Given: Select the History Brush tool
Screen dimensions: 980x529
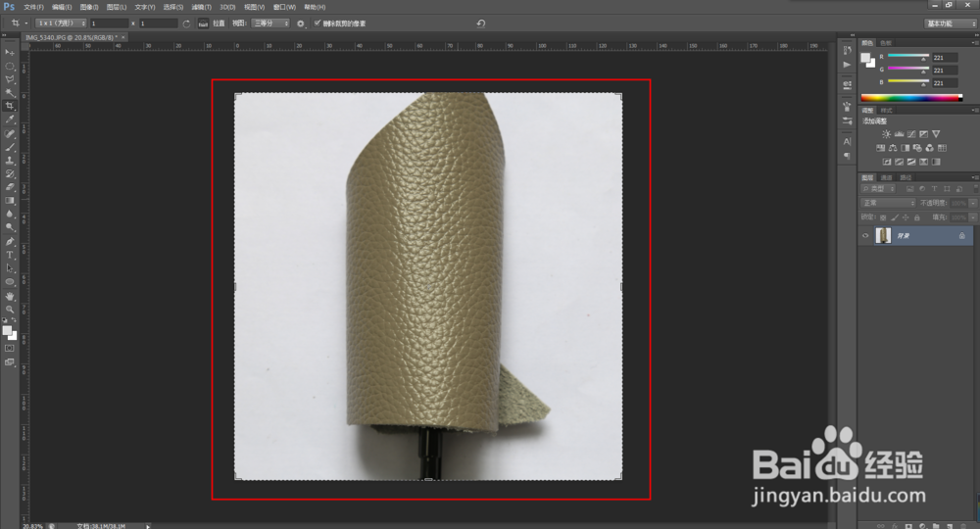Looking at the screenshot, I should click(x=10, y=174).
